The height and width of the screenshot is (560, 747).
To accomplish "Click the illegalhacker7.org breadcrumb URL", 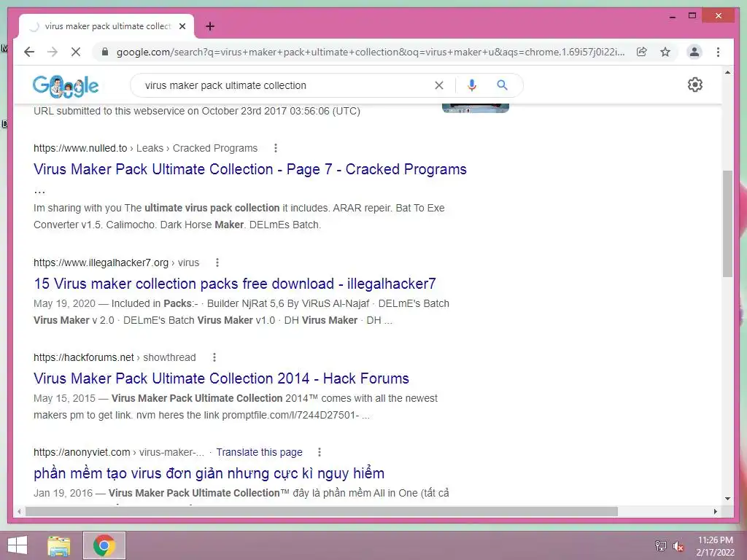I will point(116,262).
